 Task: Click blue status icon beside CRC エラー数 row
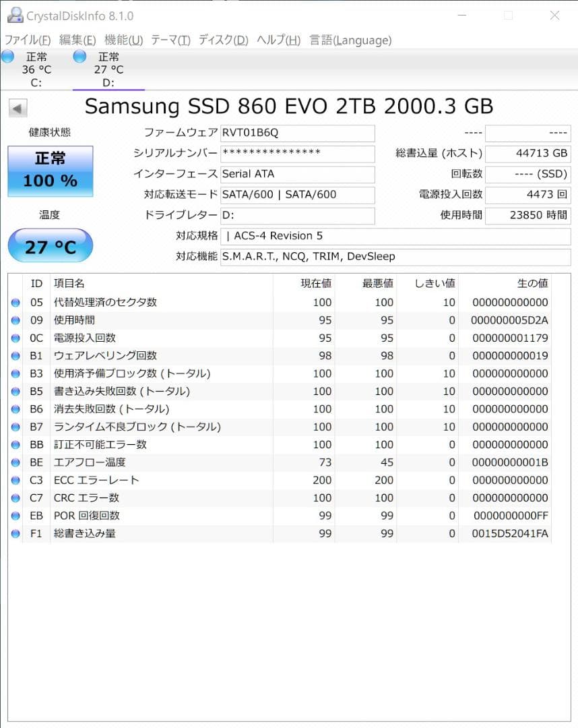tap(15, 498)
